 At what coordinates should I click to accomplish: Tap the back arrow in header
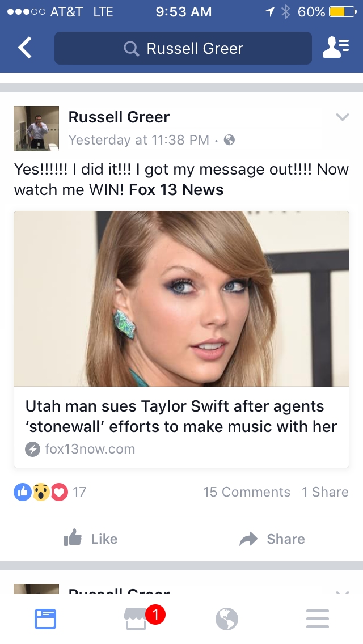pos(24,48)
